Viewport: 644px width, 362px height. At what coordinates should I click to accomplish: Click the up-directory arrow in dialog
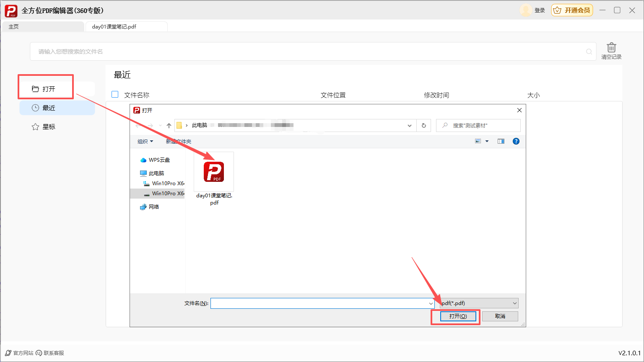pyautogui.click(x=169, y=125)
